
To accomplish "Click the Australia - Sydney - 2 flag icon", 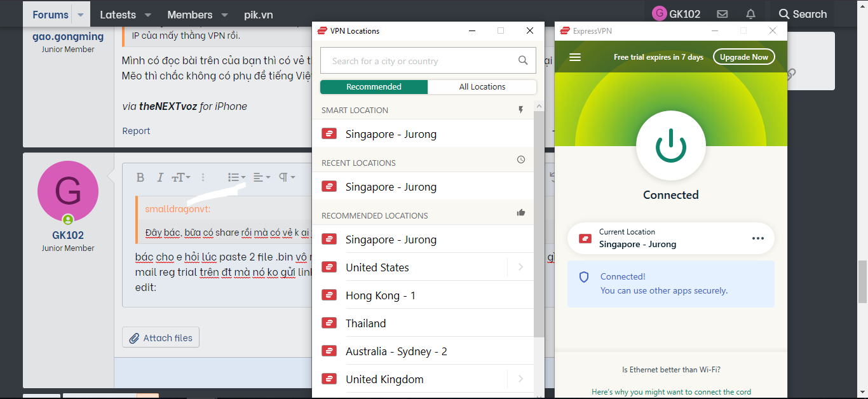I will point(329,351).
